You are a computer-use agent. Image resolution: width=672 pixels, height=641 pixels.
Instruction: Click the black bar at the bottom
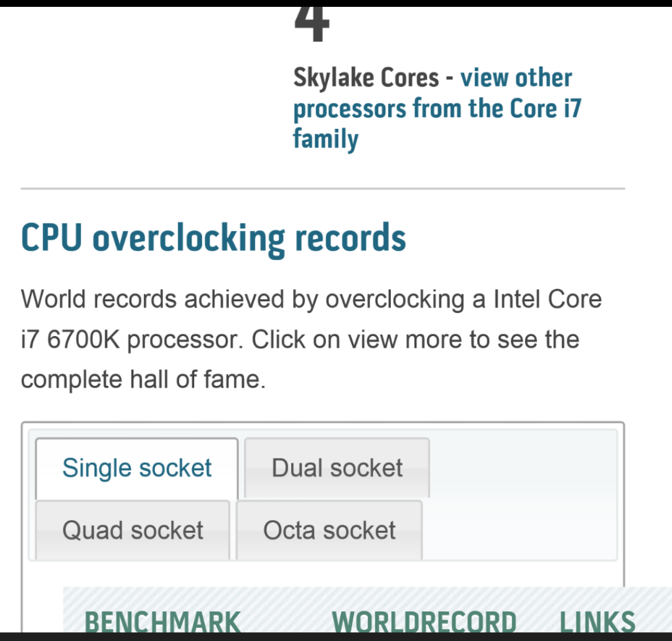(336, 637)
